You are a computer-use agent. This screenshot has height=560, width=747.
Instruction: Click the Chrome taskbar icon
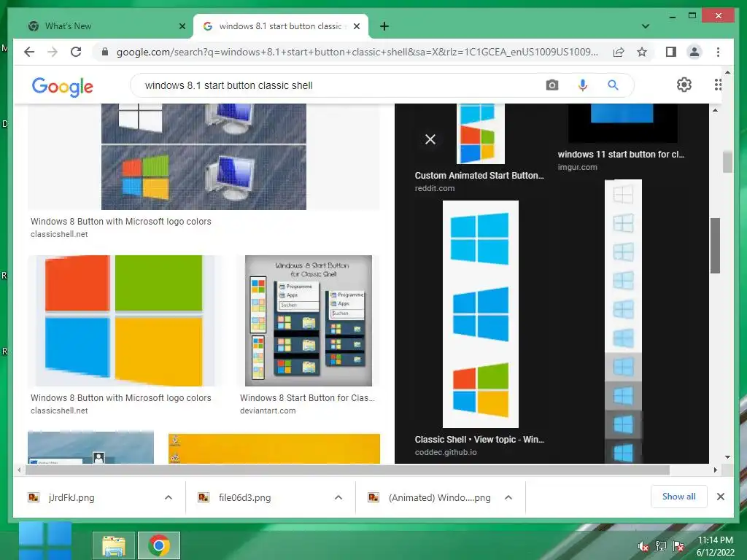[x=159, y=545]
